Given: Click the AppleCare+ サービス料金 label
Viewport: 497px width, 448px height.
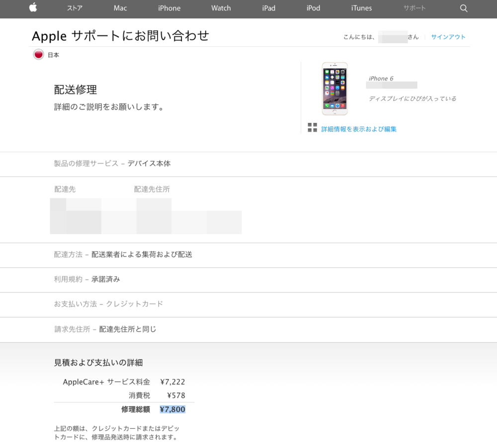Looking at the screenshot, I should coord(106,382).
